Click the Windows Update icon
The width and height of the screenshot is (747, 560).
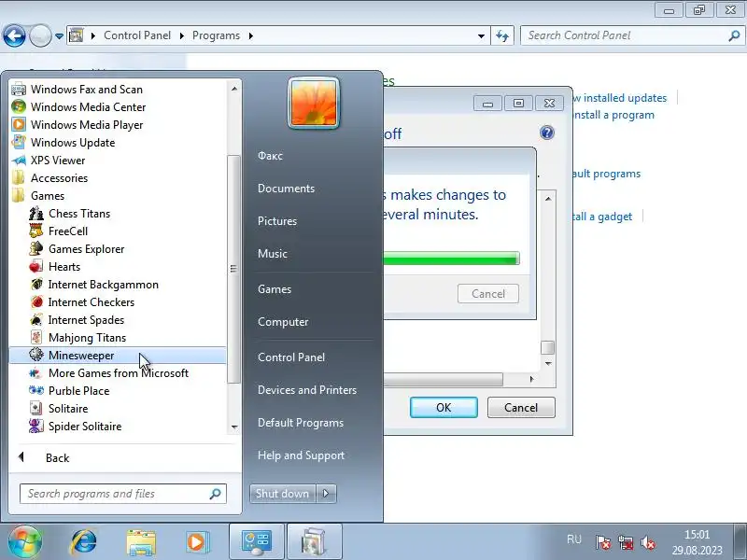pos(19,143)
